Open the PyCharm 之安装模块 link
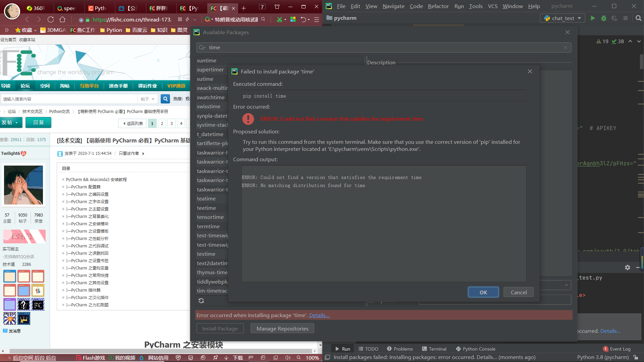The height and width of the screenshot is (362, 644). click(87, 224)
